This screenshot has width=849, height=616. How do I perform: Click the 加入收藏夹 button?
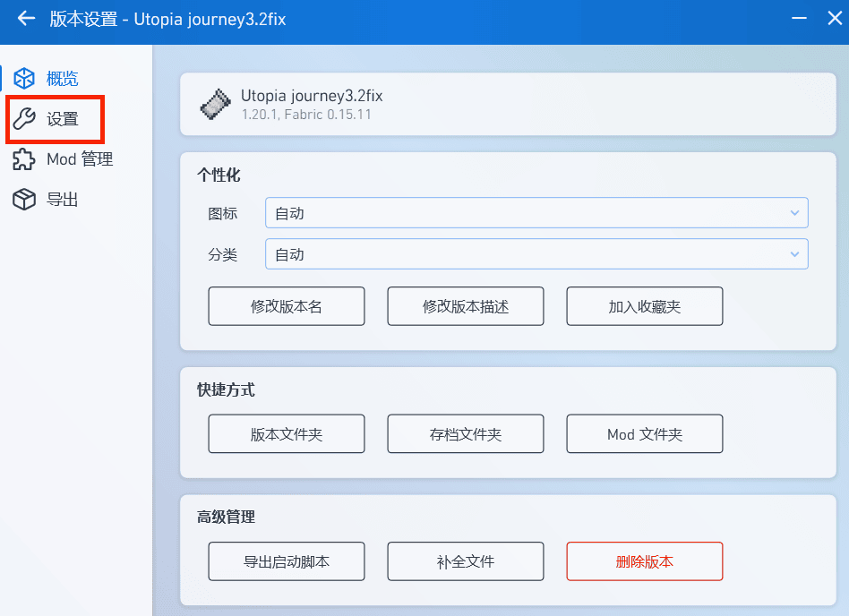pos(644,306)
